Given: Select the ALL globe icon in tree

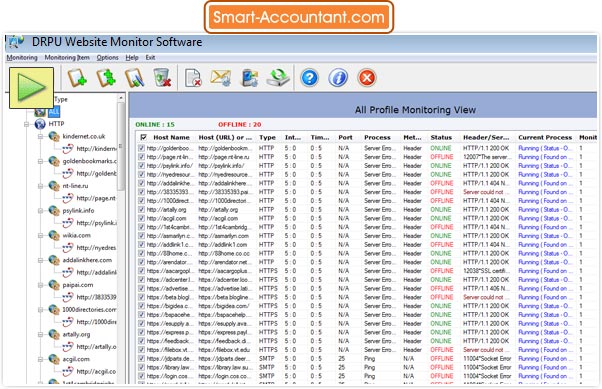Looking at the screenshot, I should click(x=40, y=112).
